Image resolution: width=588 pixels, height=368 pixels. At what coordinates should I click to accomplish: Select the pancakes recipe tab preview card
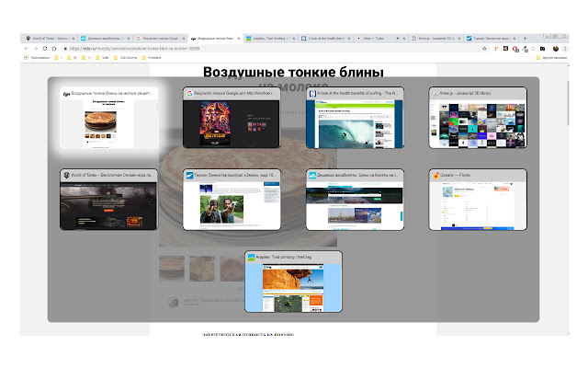click(108, 118)
